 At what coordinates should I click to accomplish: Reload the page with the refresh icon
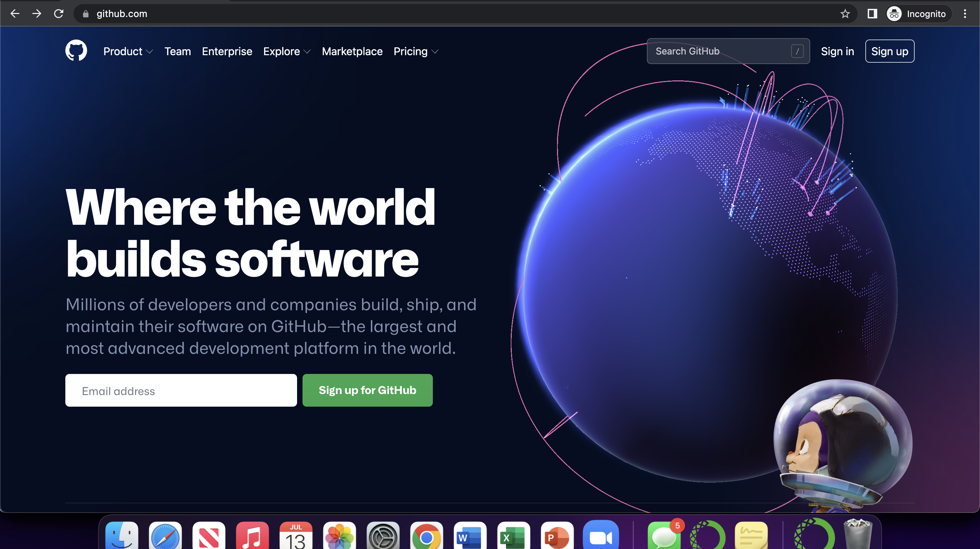(x=59, y=14)
